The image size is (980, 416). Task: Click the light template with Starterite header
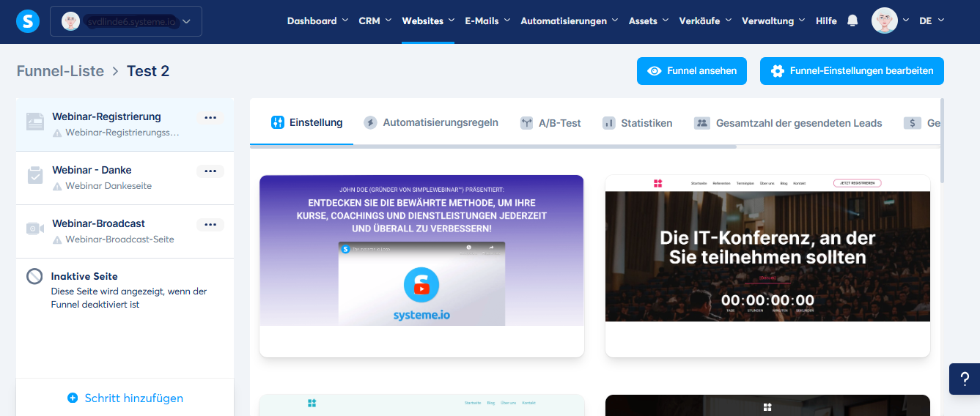click(421, 405)
